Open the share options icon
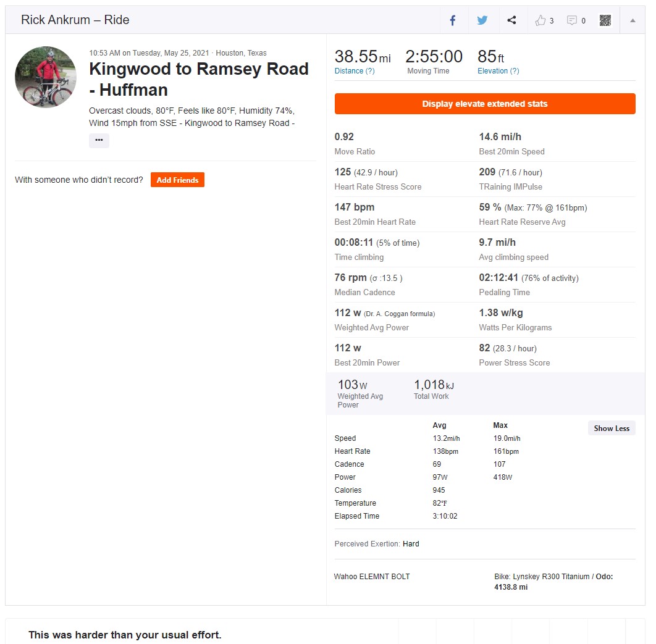 click(x=511, y=20)
